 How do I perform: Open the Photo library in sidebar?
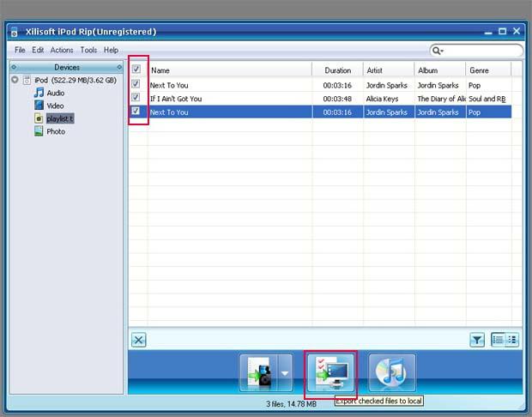(55, 131)
